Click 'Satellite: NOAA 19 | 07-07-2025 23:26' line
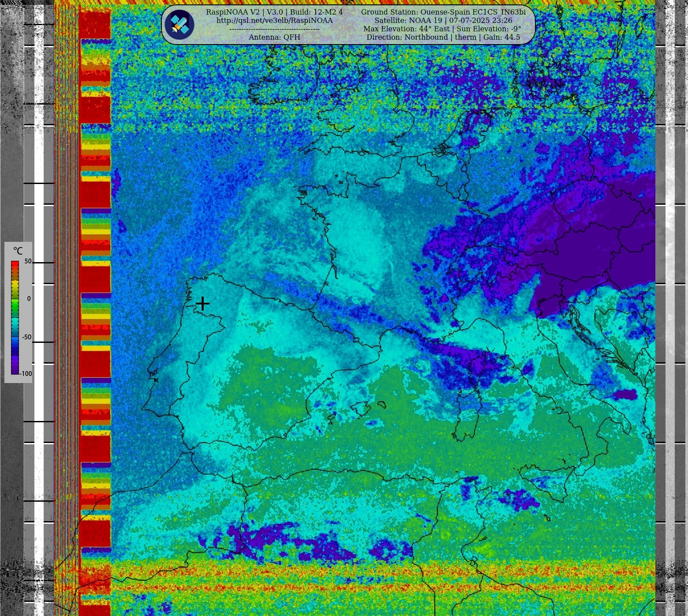This screenshot has width=688, height=616. click(x=443, y=20)
